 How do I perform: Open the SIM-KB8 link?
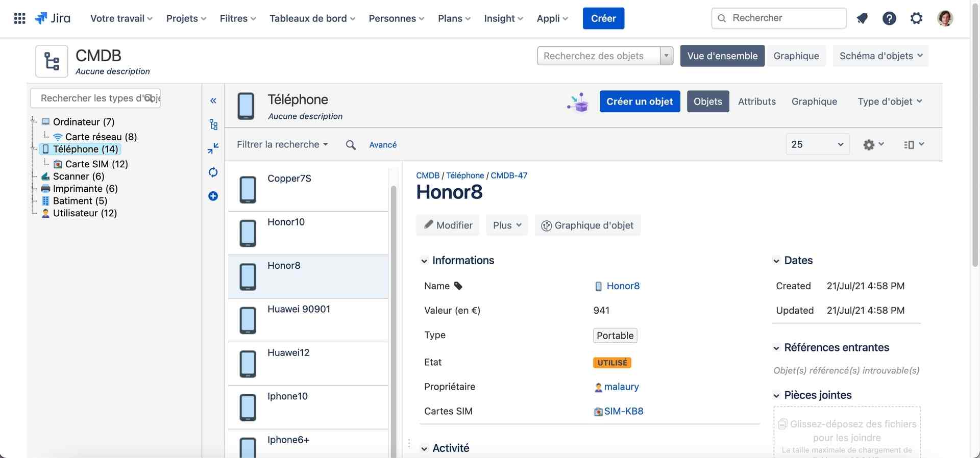tap(624, 412)
